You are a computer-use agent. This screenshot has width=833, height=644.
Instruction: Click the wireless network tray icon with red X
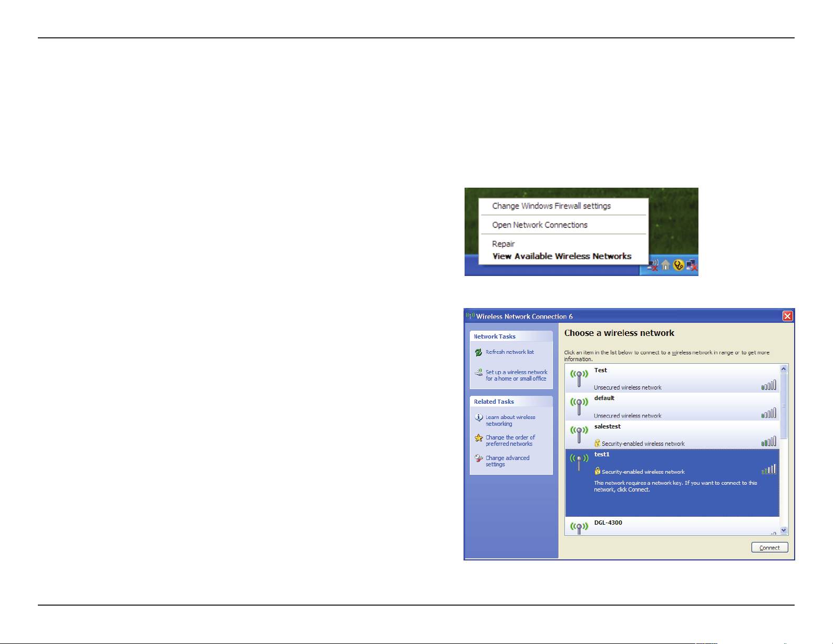point(653,265)
